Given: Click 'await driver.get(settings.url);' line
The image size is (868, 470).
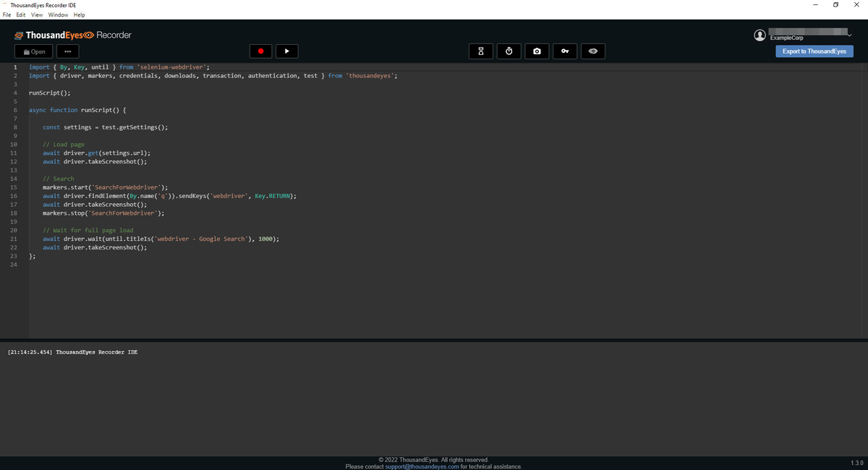Looking at the screenshot, I should coord(96,153).
